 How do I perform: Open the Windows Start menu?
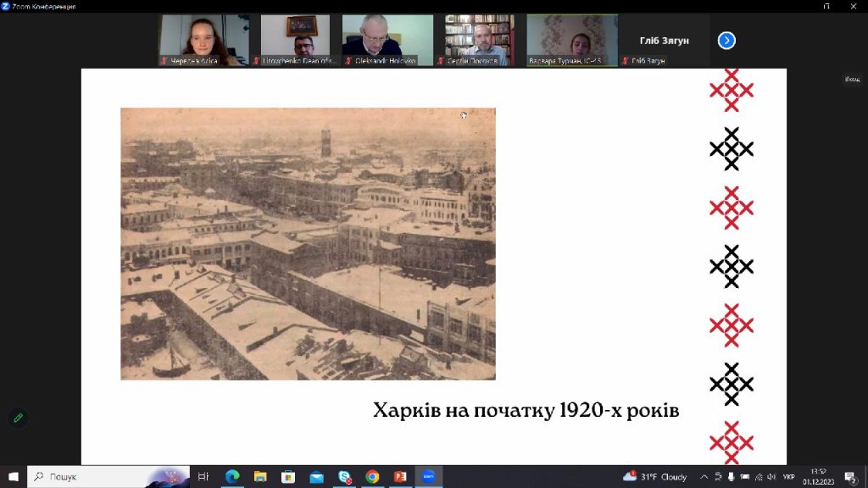(14, 476)
